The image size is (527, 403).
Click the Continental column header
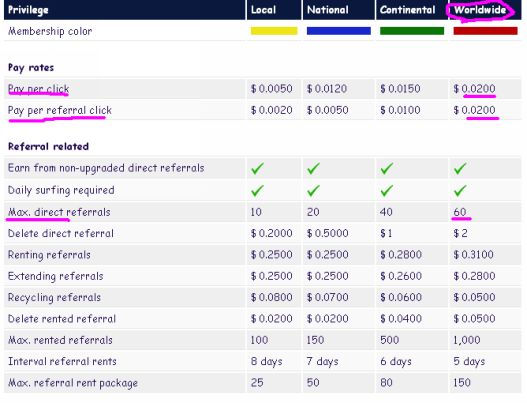click(x=407, y=10)
